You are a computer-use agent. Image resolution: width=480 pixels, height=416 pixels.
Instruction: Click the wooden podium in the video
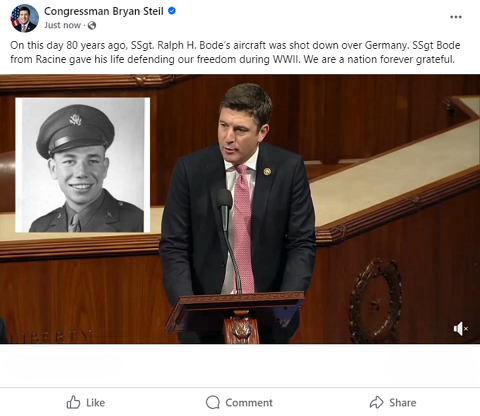click(x=235, y=317)
